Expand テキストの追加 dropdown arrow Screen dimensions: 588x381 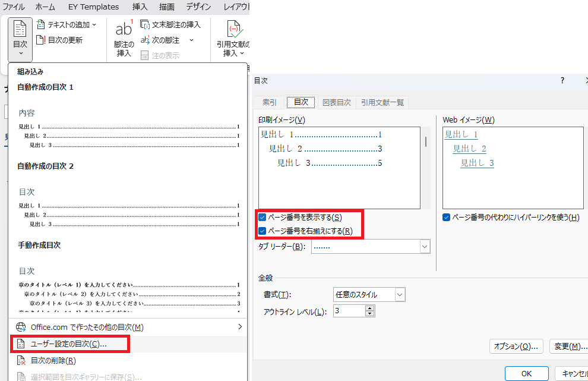(94, 25)
